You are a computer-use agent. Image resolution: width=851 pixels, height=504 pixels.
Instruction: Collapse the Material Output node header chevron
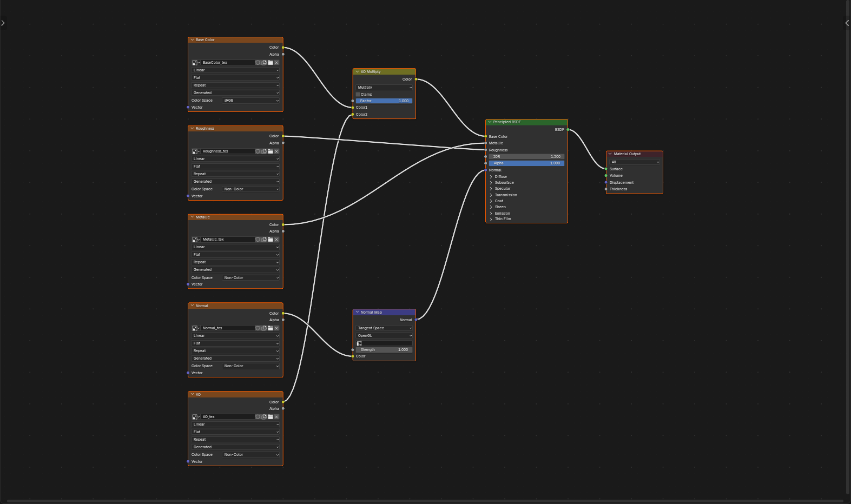[610, 154]
